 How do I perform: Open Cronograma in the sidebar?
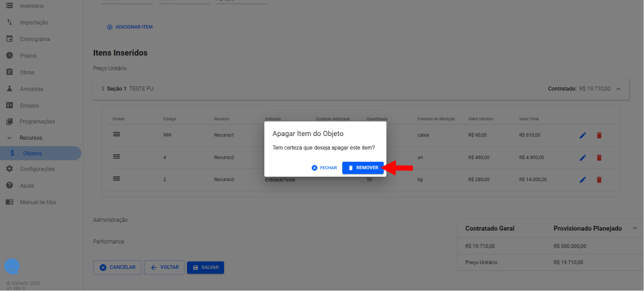click(x=35, y=39)
